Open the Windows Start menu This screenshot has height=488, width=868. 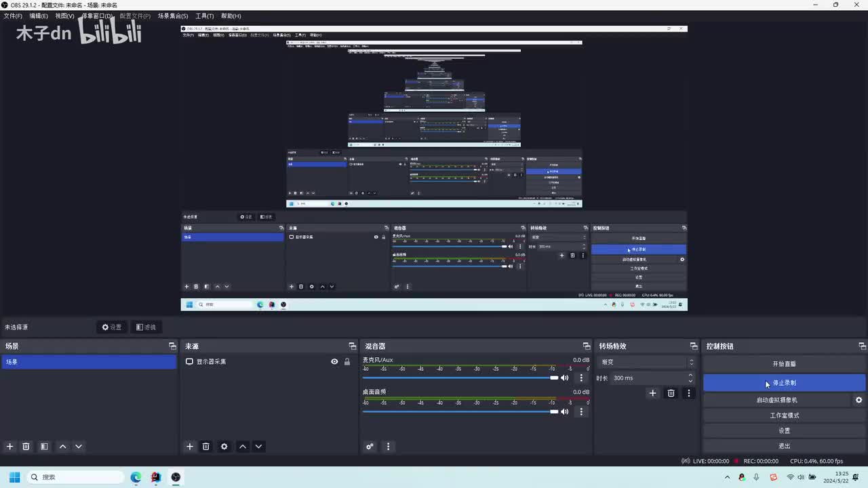click(x=14, y=477)
